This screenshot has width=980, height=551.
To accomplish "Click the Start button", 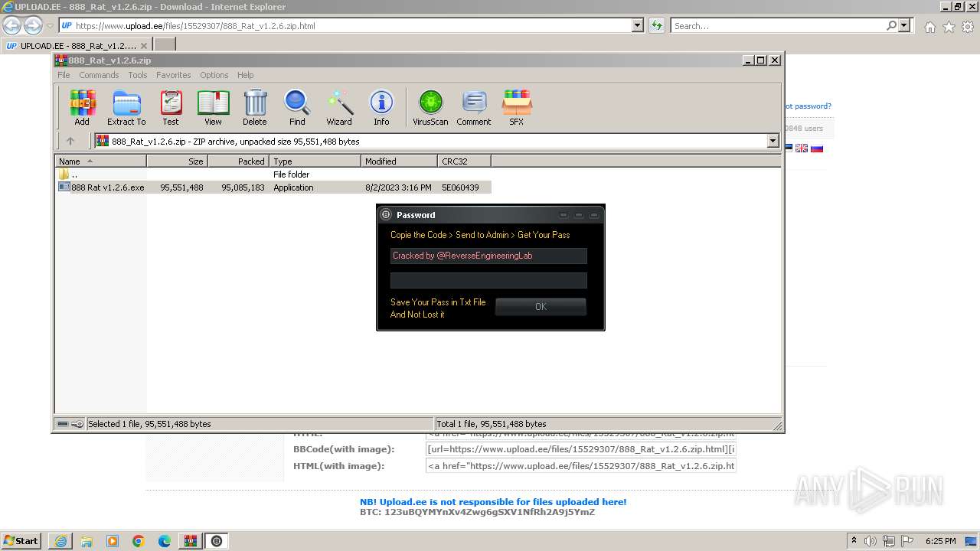I will [21, 541].
